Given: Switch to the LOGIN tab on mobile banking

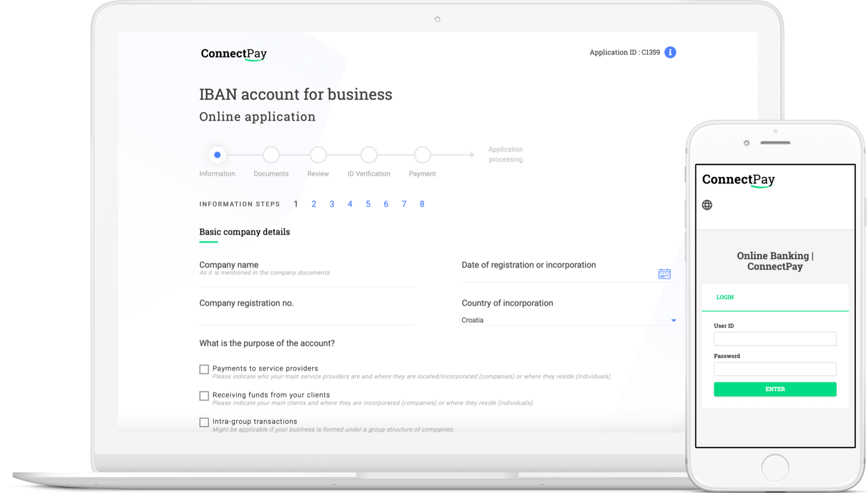Looking at the screenshot, I should tap(724, 297).
